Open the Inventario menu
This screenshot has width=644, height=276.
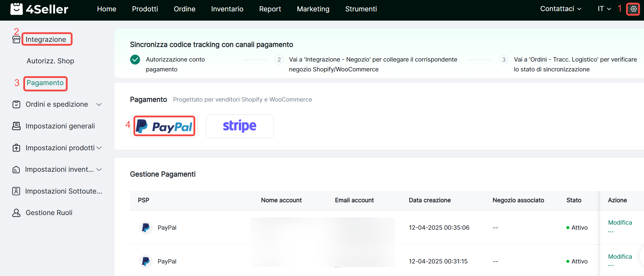point(227,9)
